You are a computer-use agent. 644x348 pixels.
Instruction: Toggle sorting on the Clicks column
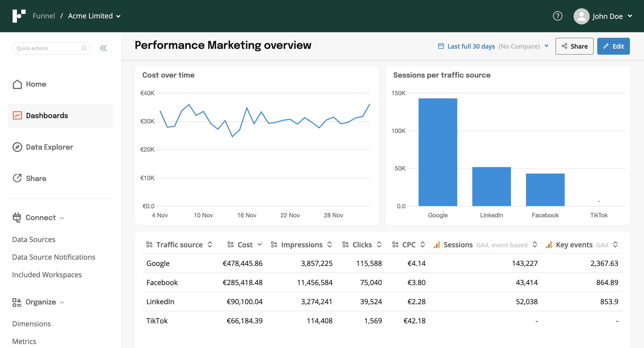(x=379, y=245)
